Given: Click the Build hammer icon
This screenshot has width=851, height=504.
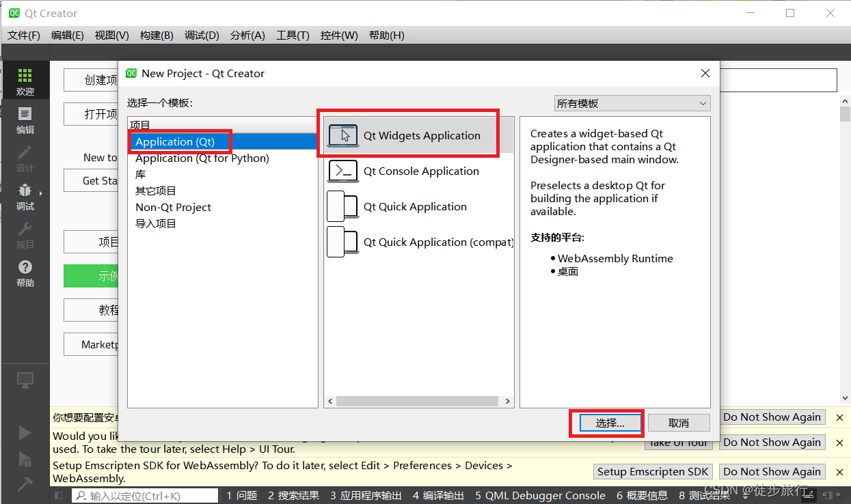Looking at the screenshot, I should pos(25,484).
